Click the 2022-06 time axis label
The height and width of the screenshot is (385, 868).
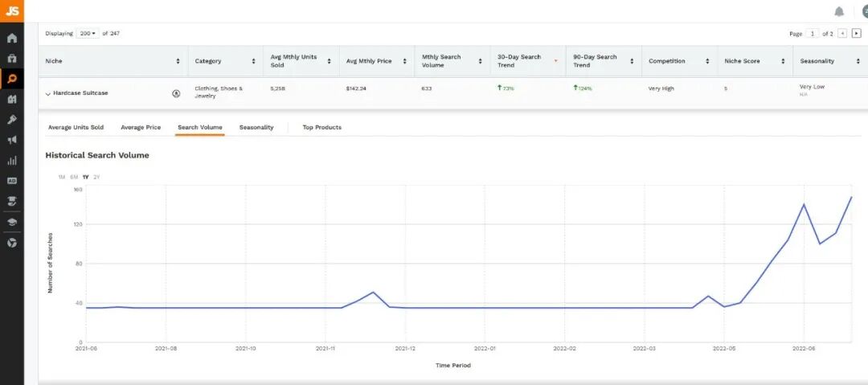point(804,349)
